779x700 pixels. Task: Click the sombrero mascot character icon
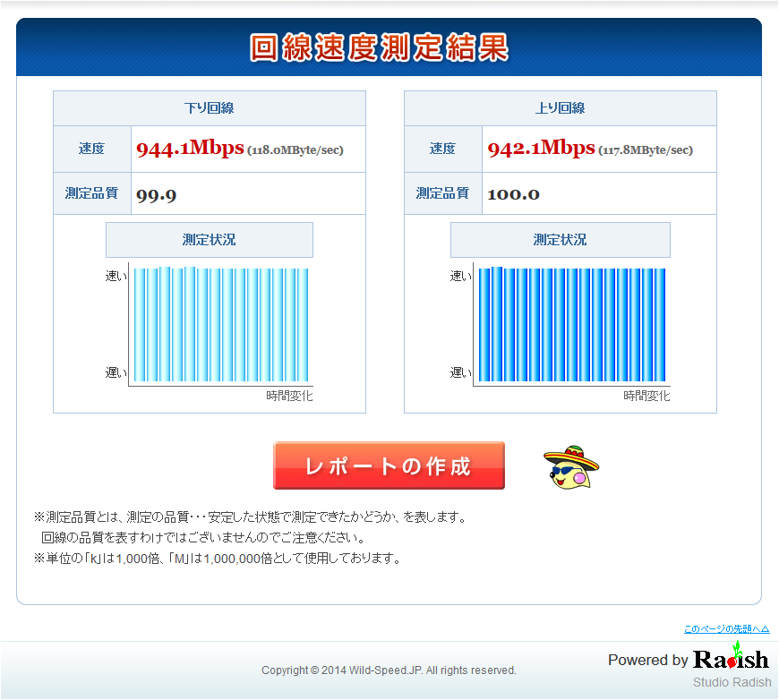click(x=571, y=467)
